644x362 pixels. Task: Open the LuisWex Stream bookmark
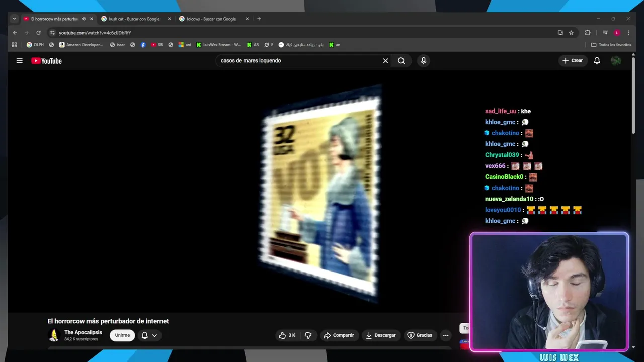click(x=219, y=45)
